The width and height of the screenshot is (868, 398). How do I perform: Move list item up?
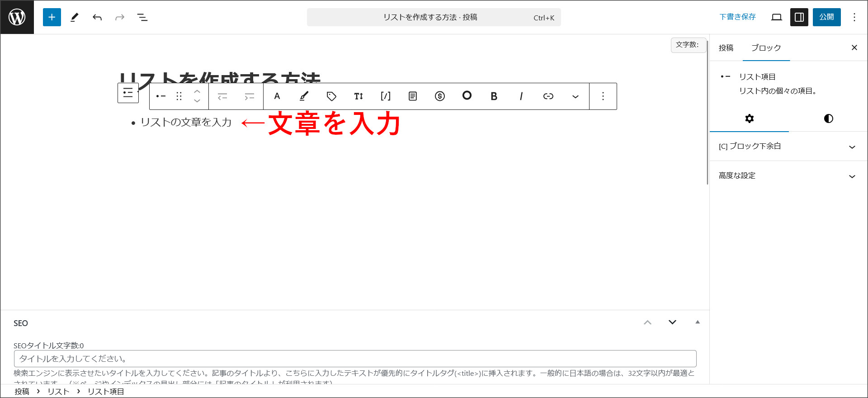coord(197,91)
